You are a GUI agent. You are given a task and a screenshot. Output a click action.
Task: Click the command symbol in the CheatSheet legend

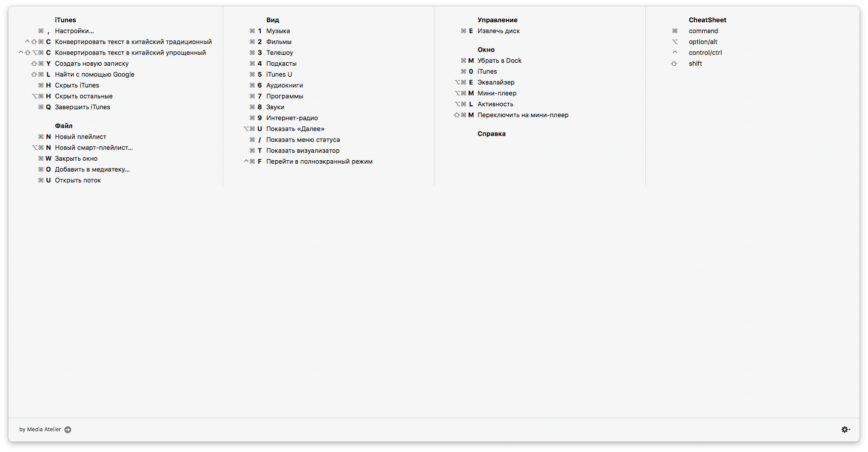(x=675, y=31)
